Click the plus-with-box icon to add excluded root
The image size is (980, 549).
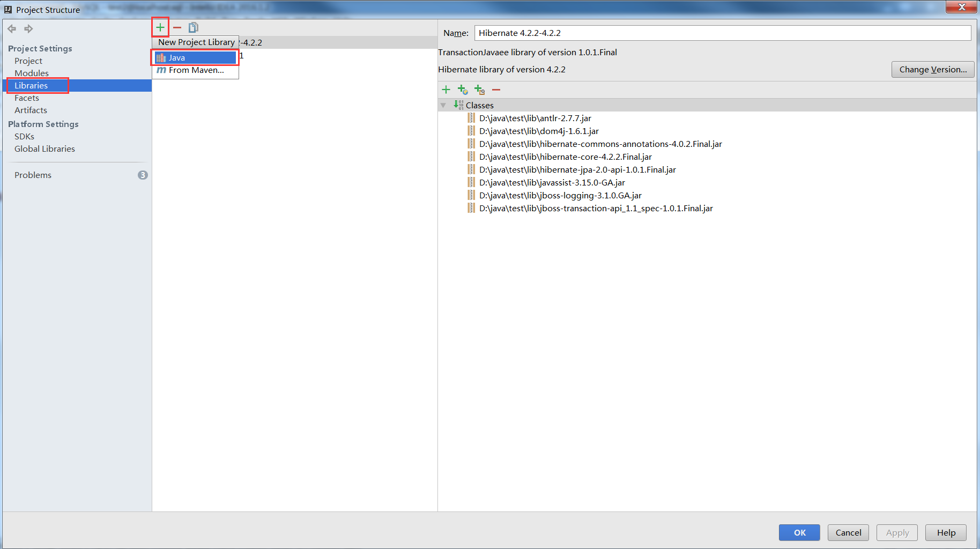(x=479, y=90)
